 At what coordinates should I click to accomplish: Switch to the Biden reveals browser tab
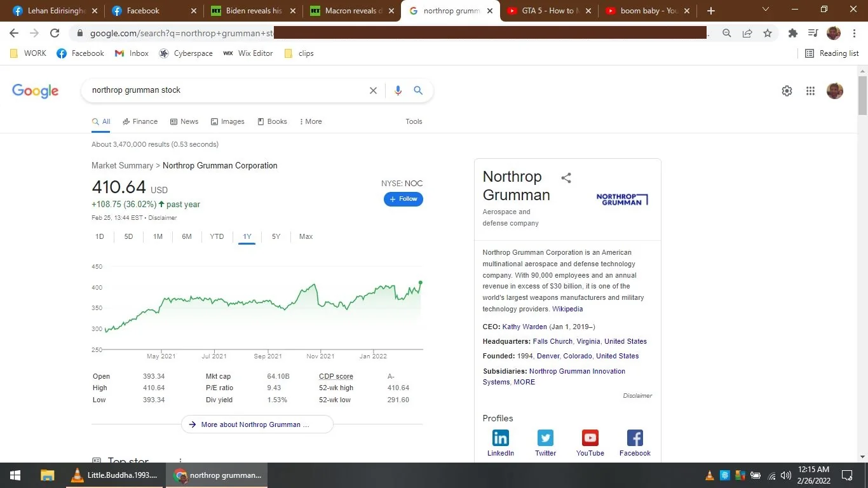[x=254, y=11]
